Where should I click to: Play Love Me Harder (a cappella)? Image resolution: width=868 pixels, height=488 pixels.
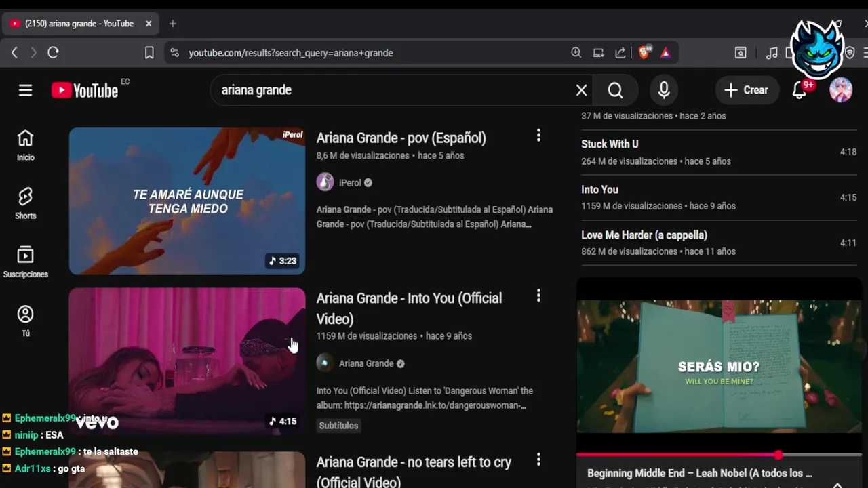(x=719, y=243)
